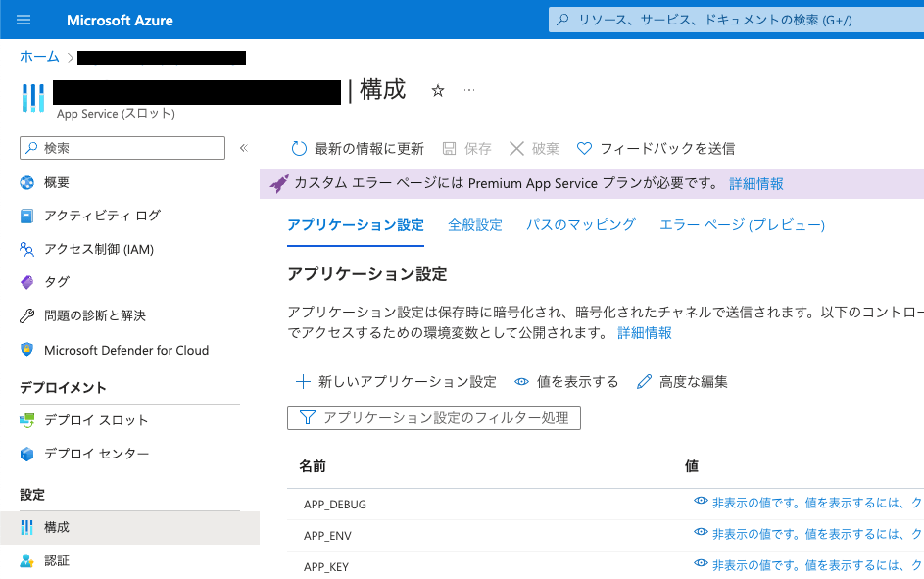This screenshot has width=924, height=579.
Task: Toggle 値を表示する eye to show values
Action: pos(521,382)
